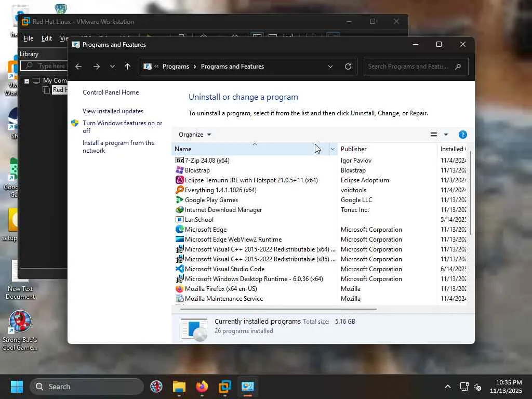Click the 'voidtools' publisher cell
The width and height of the screenshot is (532, 399).
(353, 190)
